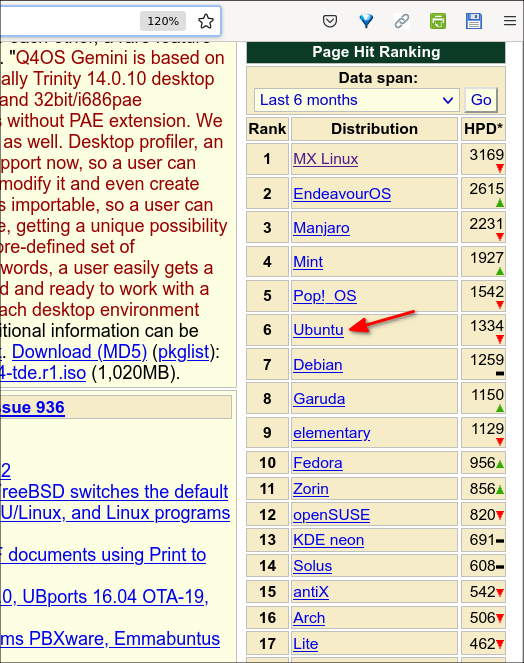Click the blue floppy disk save icon
The height and width of the screenshot is (663, 524).
click(474, 21)
